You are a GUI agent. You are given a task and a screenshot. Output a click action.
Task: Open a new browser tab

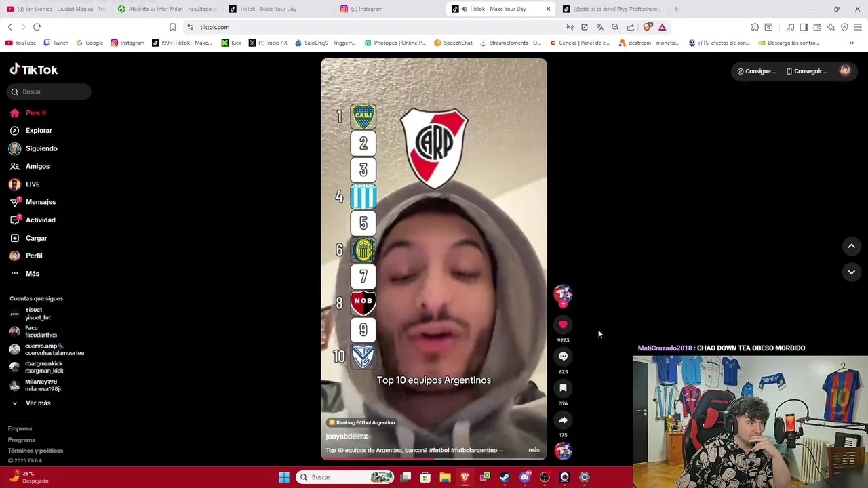(x=676, y=9)
